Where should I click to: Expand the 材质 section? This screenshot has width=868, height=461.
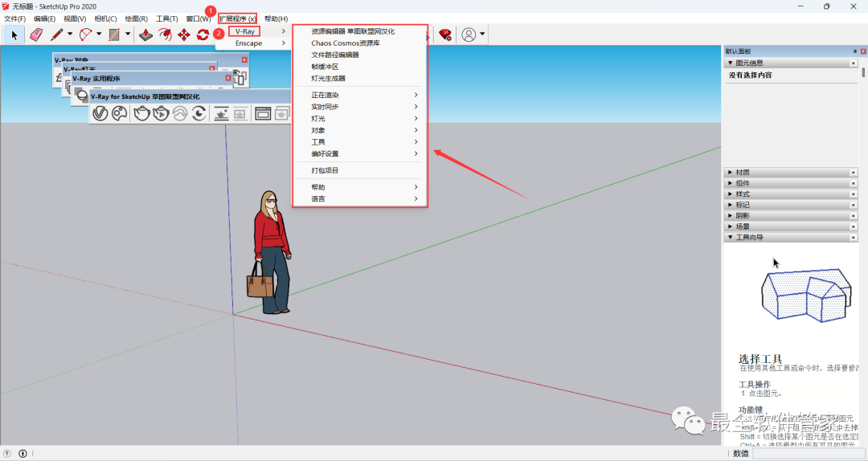pyautogui.click(x=730, y=173)
